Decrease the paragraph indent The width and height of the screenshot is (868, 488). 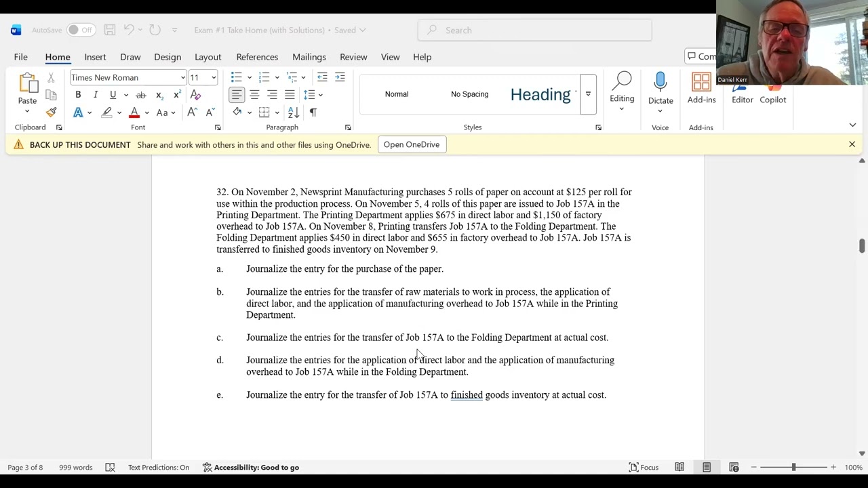322,77
